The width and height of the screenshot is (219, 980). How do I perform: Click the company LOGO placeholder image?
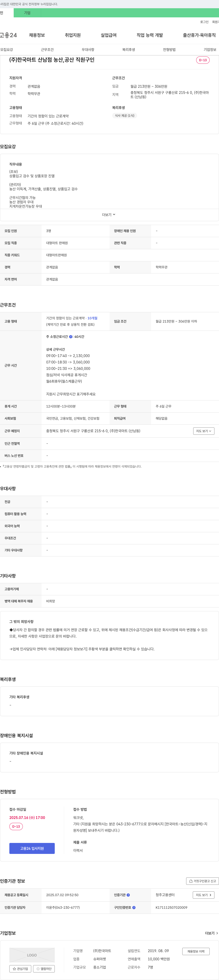[x=32, y=955]
